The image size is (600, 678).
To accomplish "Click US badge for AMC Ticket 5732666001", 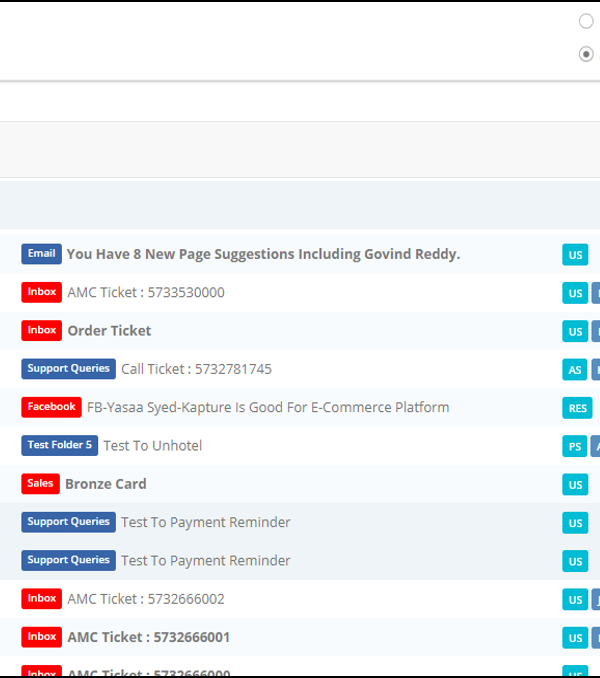I will [575, 638].
